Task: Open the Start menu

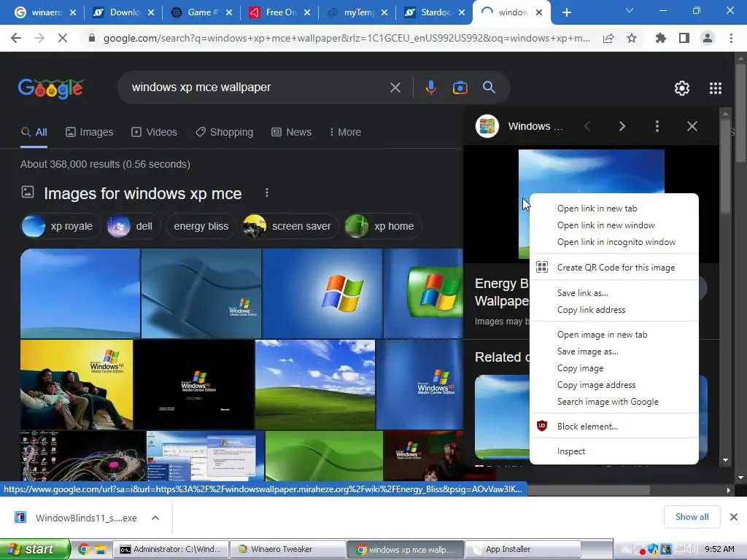Action: click(35, 549)
